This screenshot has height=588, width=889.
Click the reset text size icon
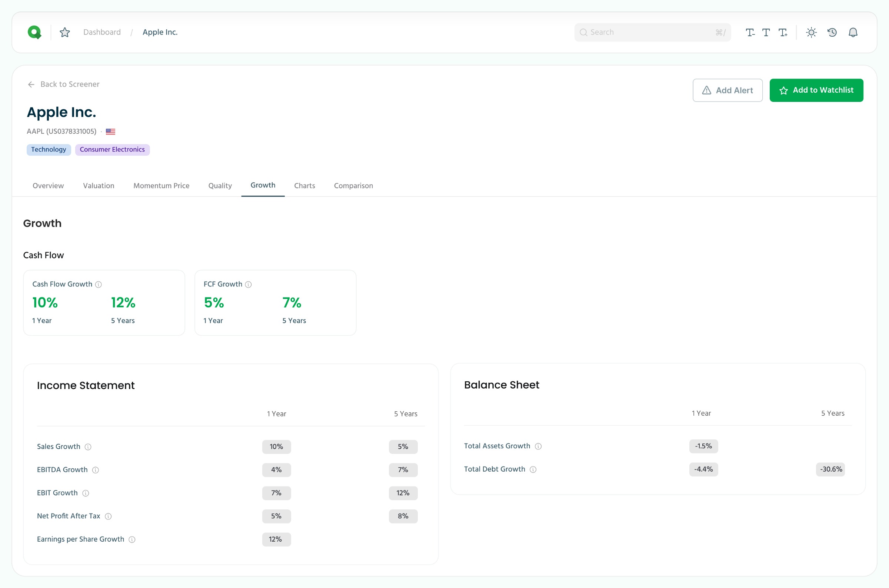(x=766, y=33)
